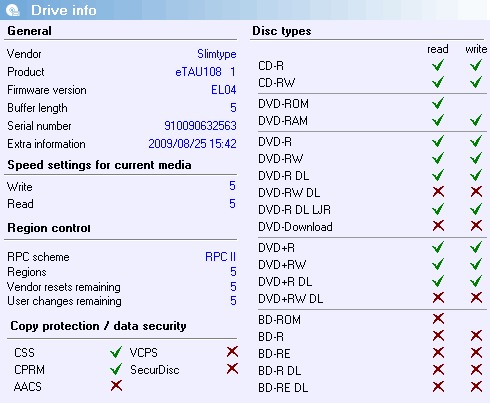
Task: Click the AACS red cross icon
Action: (116, 386)
